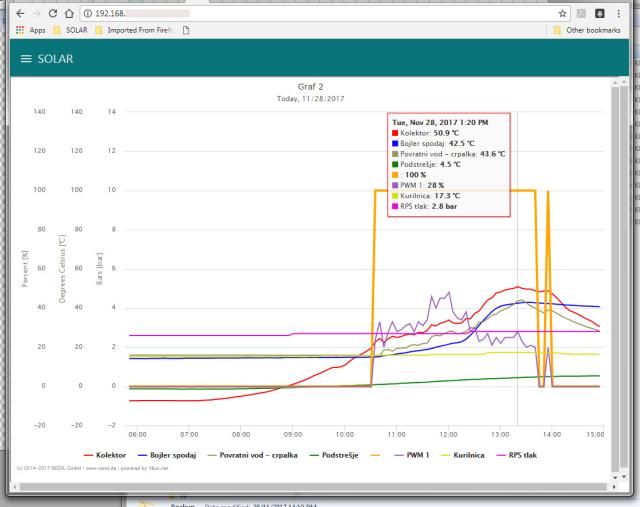
Task: Click in the browser address bar
Action: [300, 13]
